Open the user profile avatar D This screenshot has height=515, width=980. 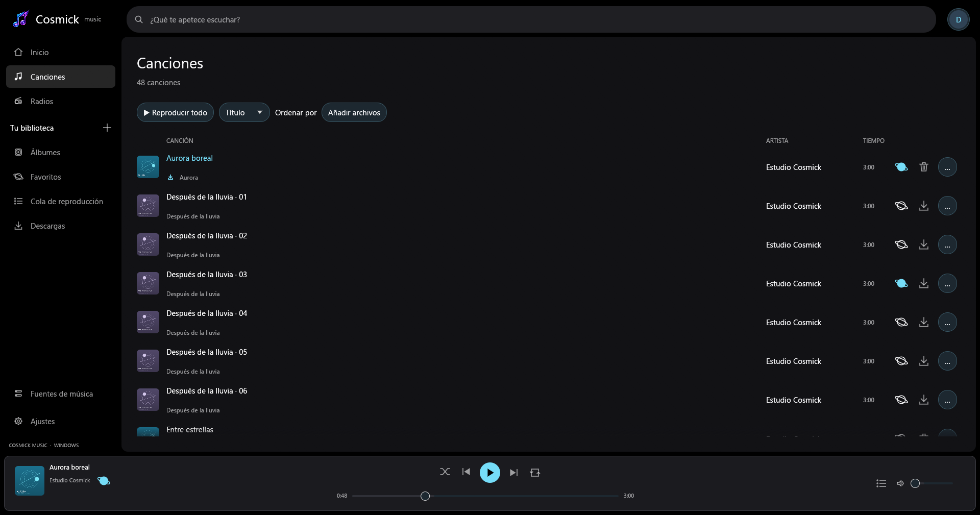tap(958, 20)
